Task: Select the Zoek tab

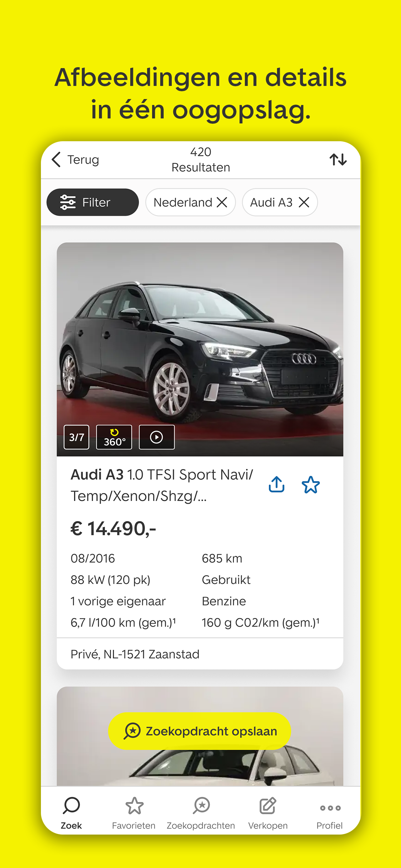Action: tap(72, 813)
